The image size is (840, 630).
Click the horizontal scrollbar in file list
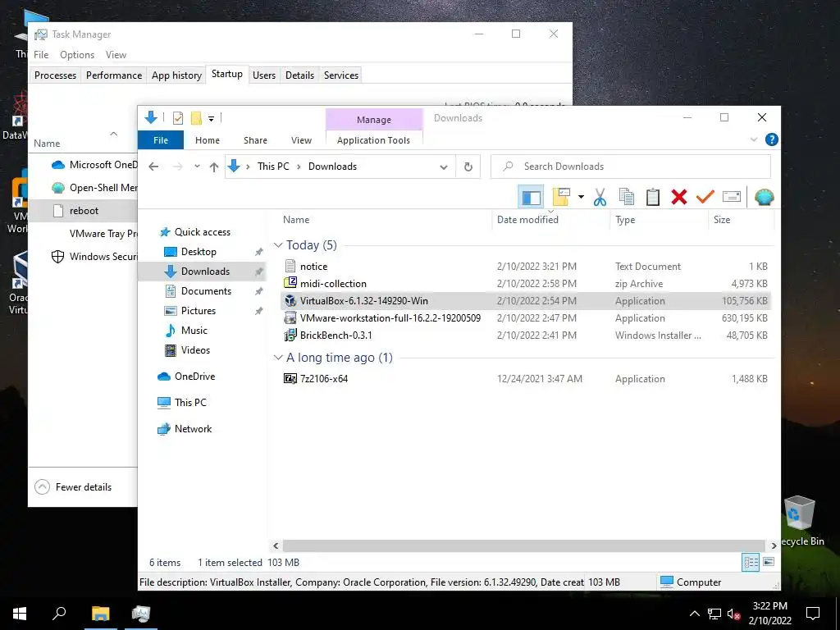click(524, 546)
